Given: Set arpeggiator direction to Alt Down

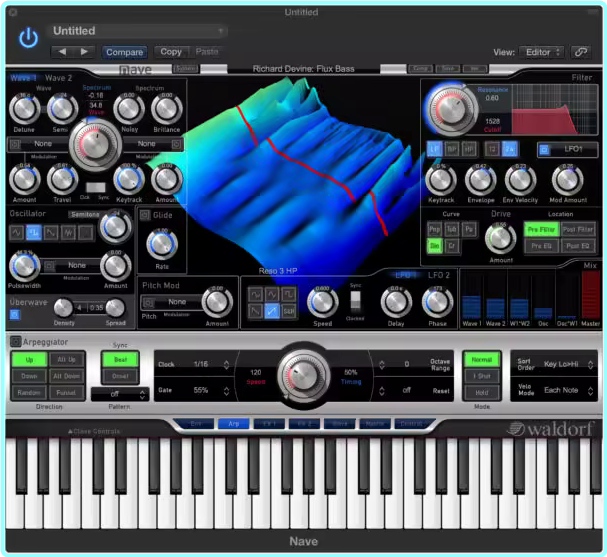Looking at the screenshot, I should (66, 376).
